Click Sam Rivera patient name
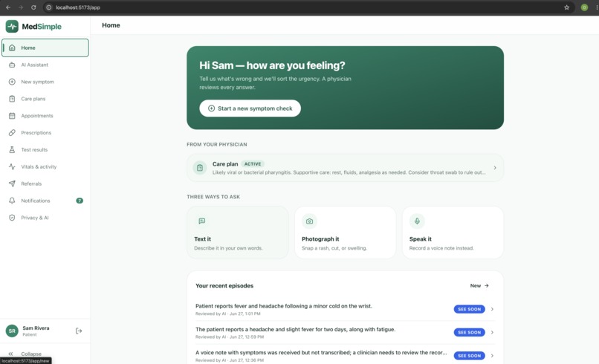This screenshot has height=364, width=599. (x=36, y=328)
